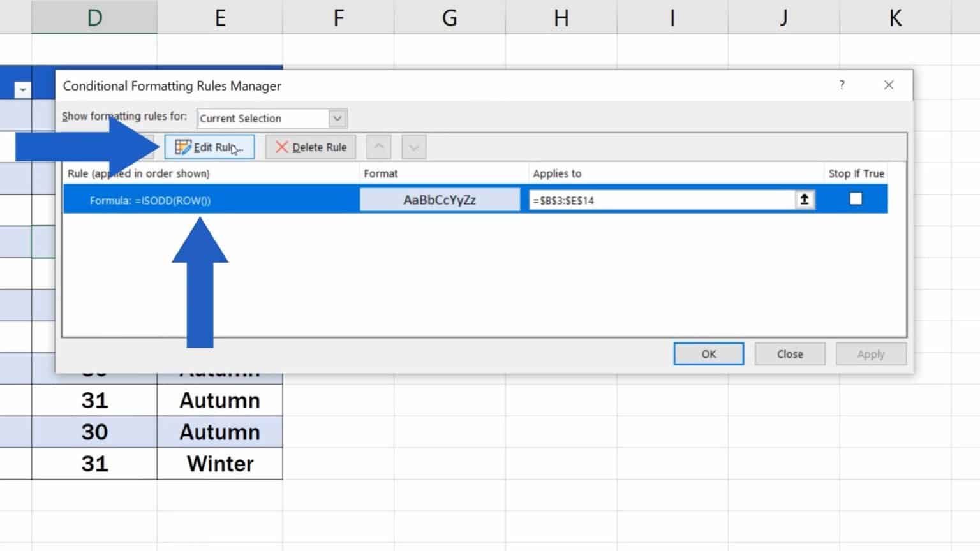Click the Close button at dialog bottom

[x=789, y=354]
